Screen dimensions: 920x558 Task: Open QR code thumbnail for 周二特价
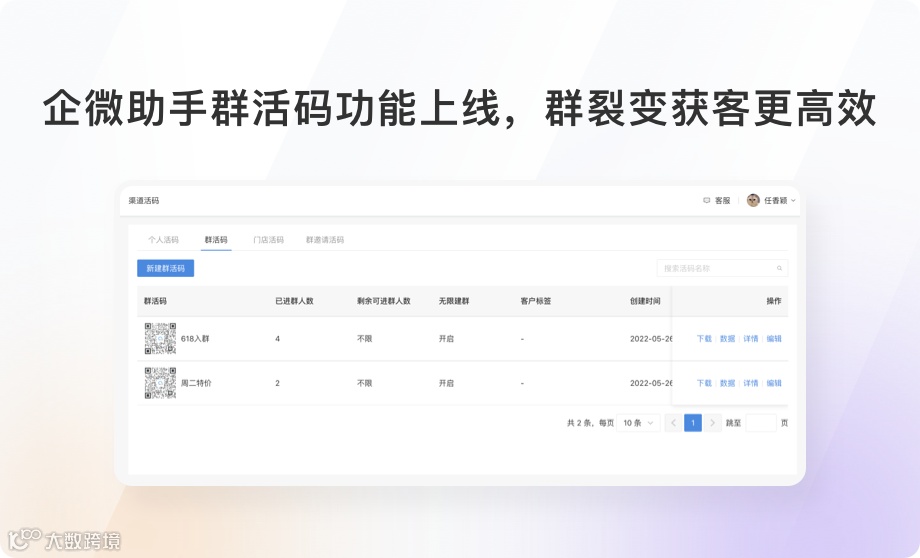tap(160, 383)
